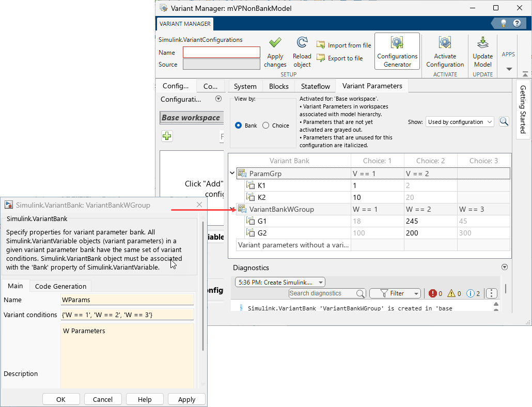Open Diagnostics more options (three dots)
The height and width of the screenshot is (407, 532).
491,293
